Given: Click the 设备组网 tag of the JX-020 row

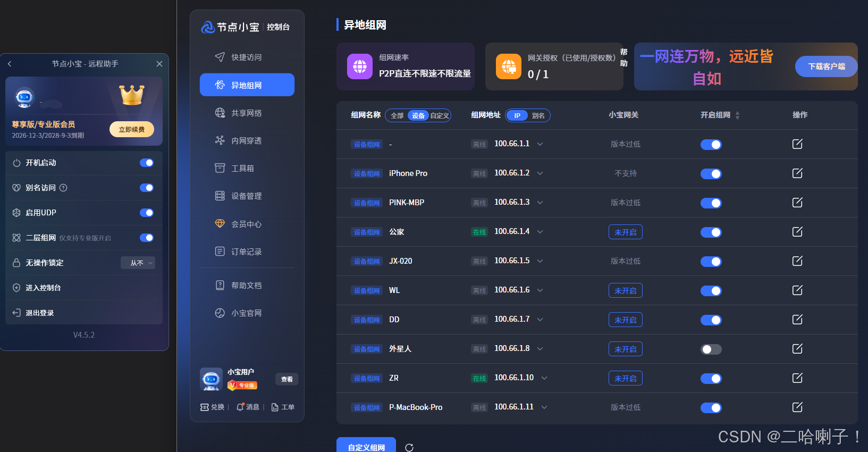Looking at the screenshot, I should (367, 262).
